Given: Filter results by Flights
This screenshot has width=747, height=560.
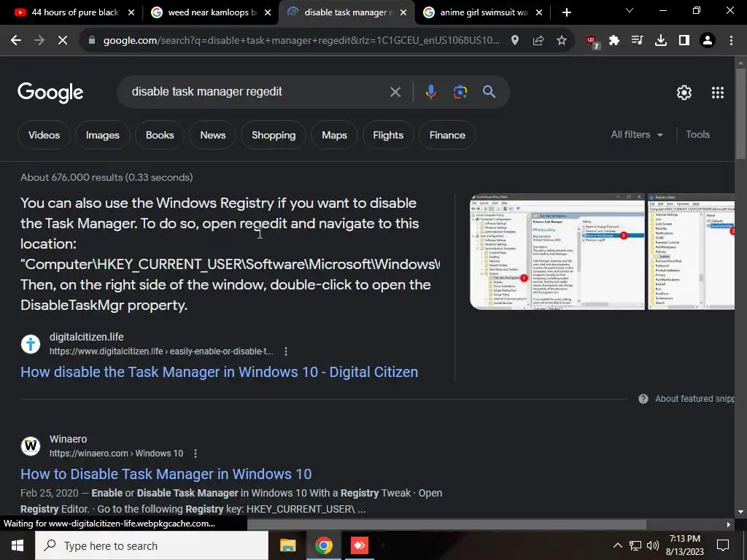Looking at the screenshot, I should (388, 135).
